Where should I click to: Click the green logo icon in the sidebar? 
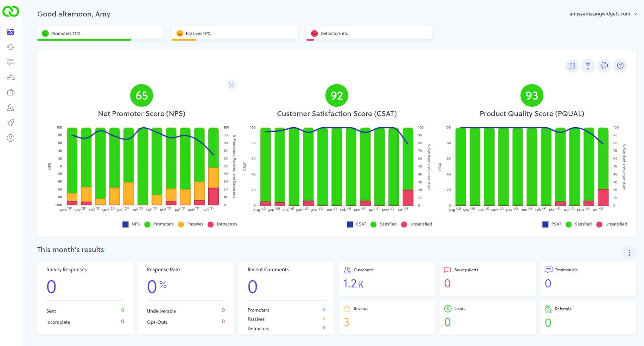click(11, 11)
